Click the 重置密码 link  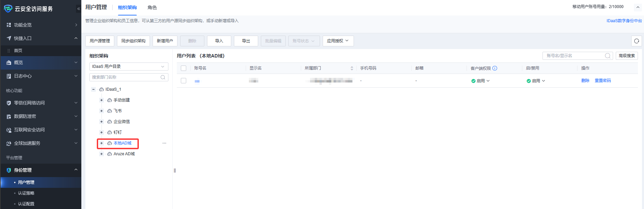tap(603, 81)
